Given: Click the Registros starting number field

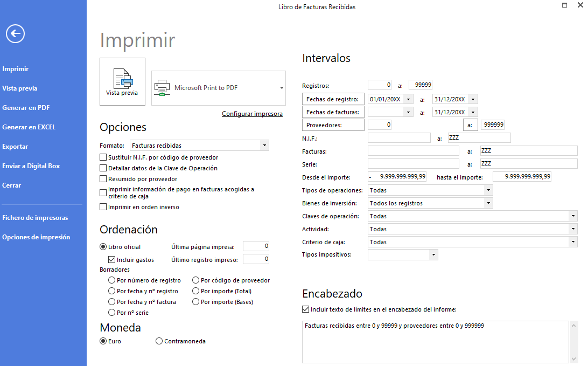Looking at the screenshot, I should 380,85.
